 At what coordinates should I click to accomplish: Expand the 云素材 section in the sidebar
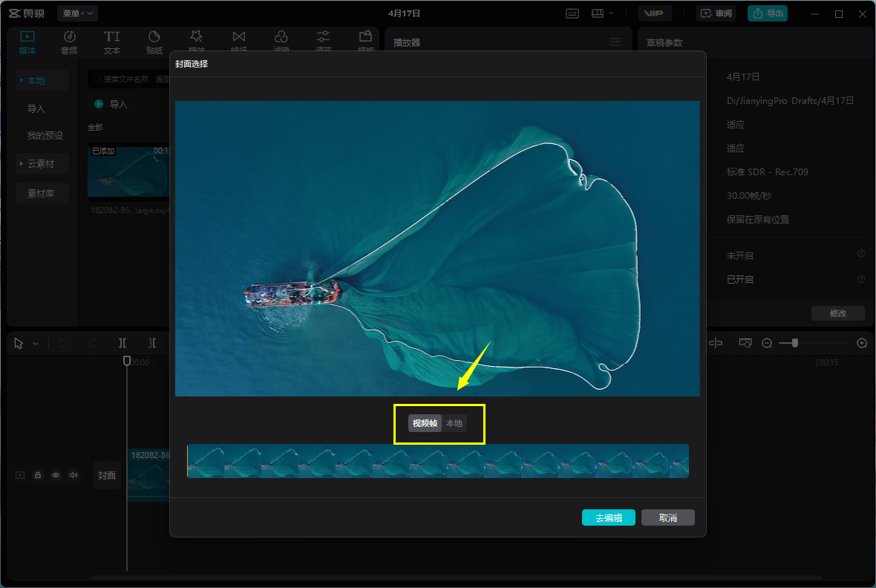(x=42, y=164)
